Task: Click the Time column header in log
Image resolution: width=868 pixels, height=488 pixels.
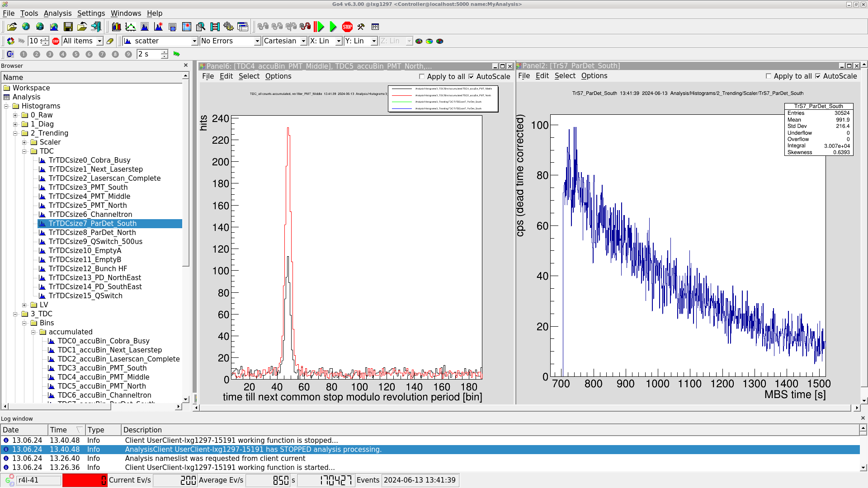Action: click(66, 430)
